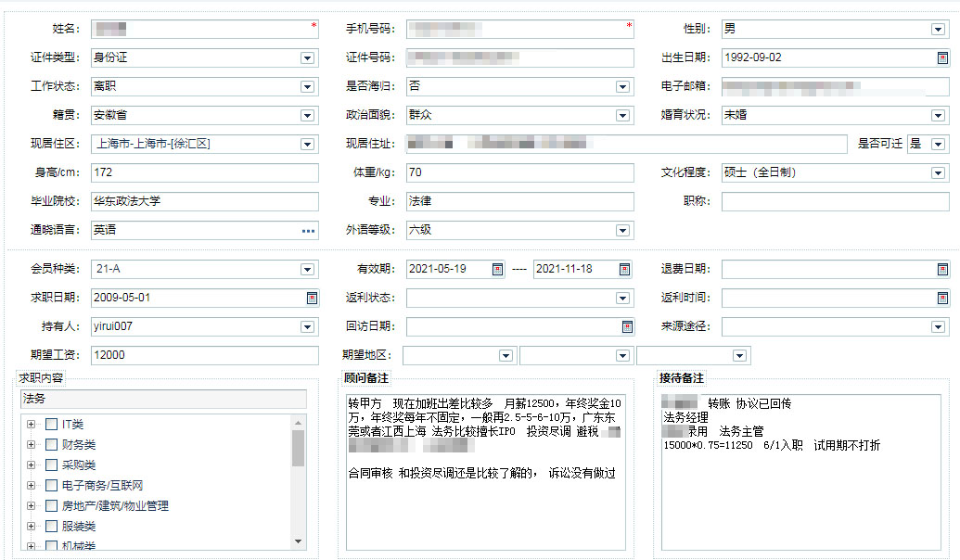Expand the 房地产/建筑/物业管理 tree node
This screenshot has height=560, width=960.
click(31, 505)
